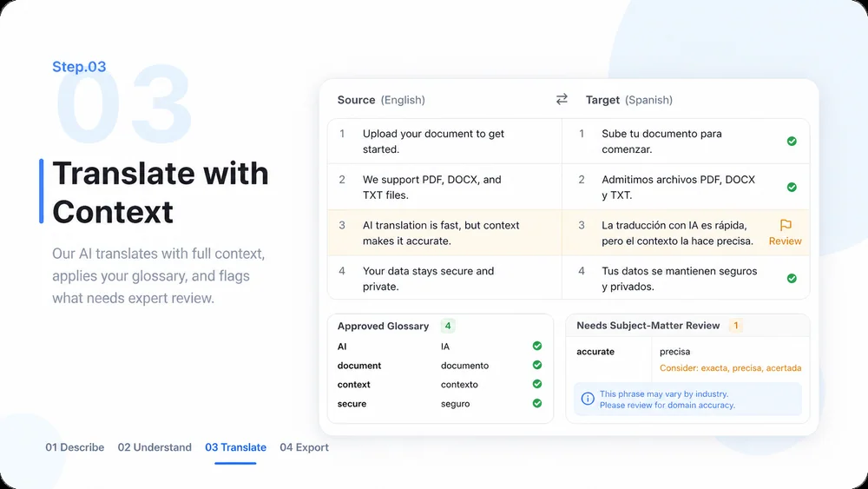868x489 pixels.
Task: Switch to the 01 Describe step
Action: (x=75, y=447)
